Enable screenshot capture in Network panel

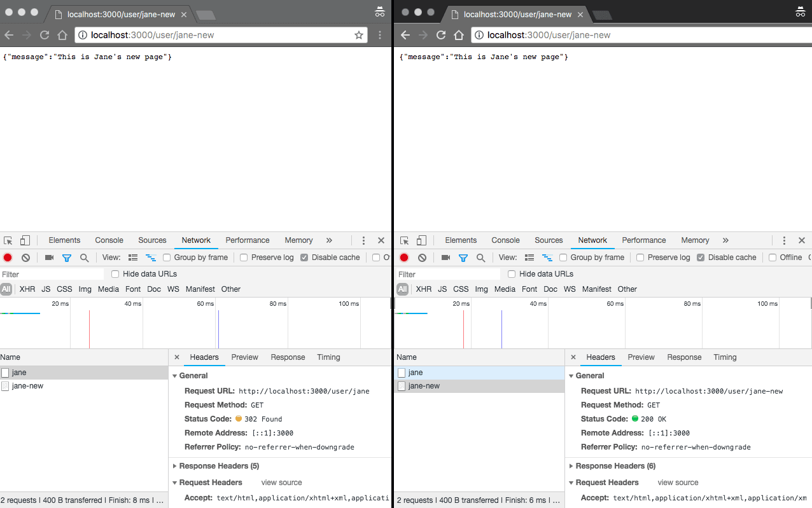49,257
